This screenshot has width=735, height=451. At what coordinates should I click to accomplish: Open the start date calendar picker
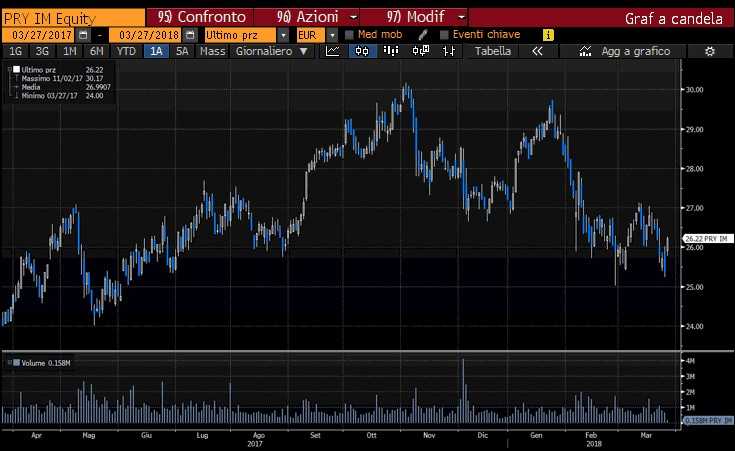[x=83, y=35]
